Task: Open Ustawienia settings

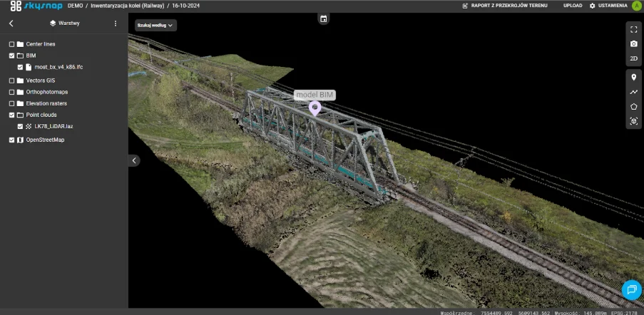Action: coord(608,6)
